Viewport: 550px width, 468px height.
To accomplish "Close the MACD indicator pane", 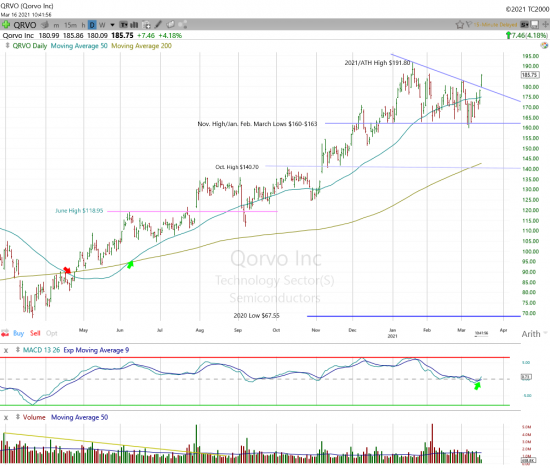I will [6, 350].
